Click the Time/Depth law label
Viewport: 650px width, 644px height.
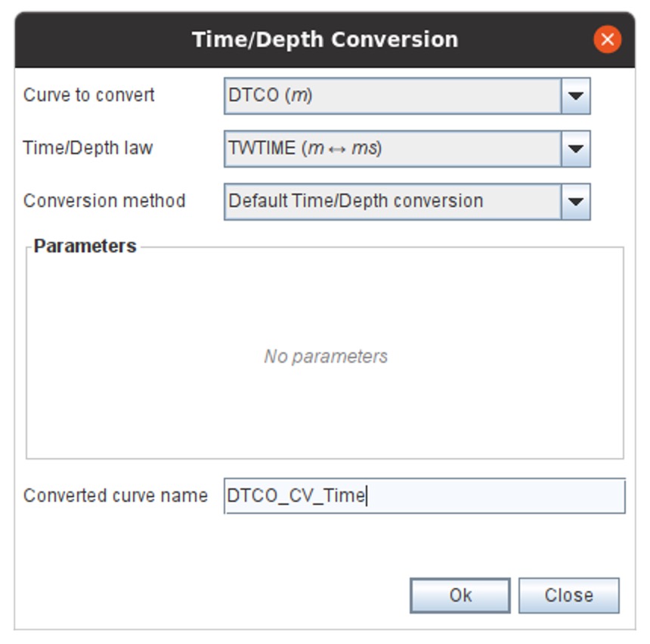[88, 148]
